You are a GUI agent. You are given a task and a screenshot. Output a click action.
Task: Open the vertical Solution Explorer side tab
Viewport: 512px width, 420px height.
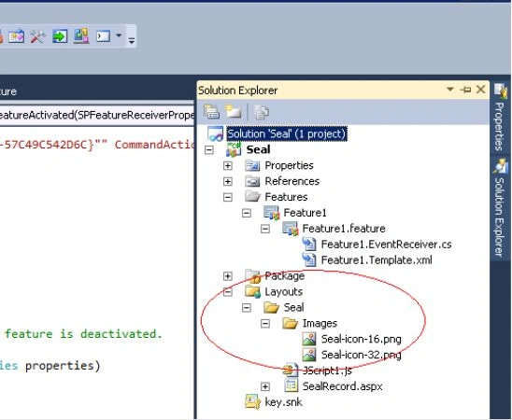[500, 208]
